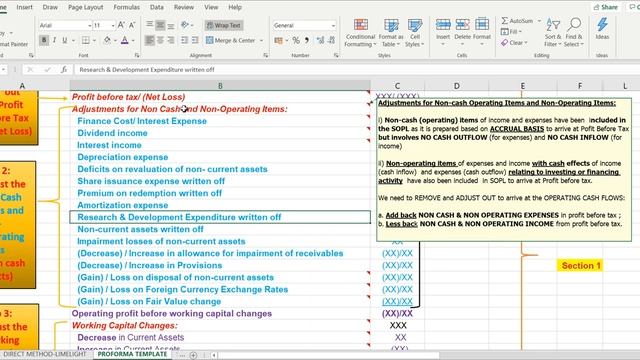Image resolution: width=640 pixels, height=360 pixels.
Task: Click Merge & Center
Action: coord(231,40)
